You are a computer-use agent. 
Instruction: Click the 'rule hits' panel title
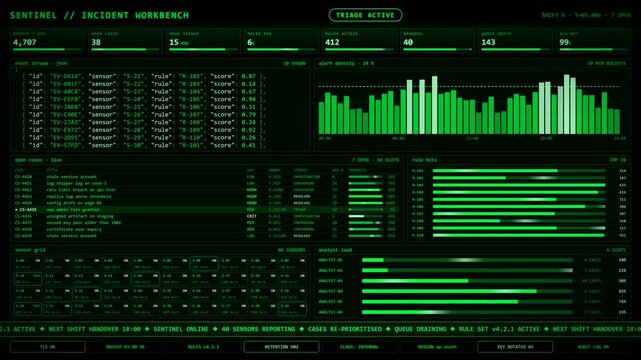[424, 160]
